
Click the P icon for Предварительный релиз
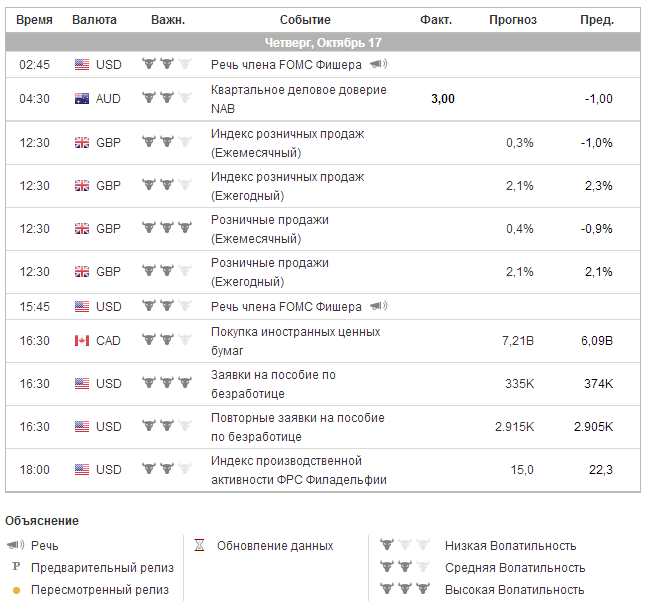[x=15, y=568]
